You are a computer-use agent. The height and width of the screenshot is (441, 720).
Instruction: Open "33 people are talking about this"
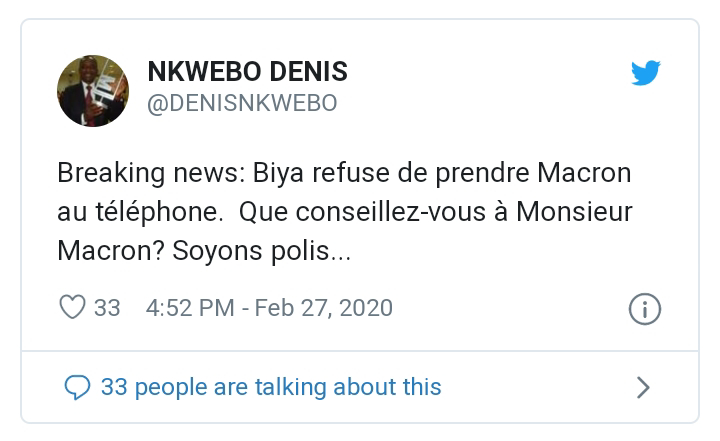click(270, 387)
